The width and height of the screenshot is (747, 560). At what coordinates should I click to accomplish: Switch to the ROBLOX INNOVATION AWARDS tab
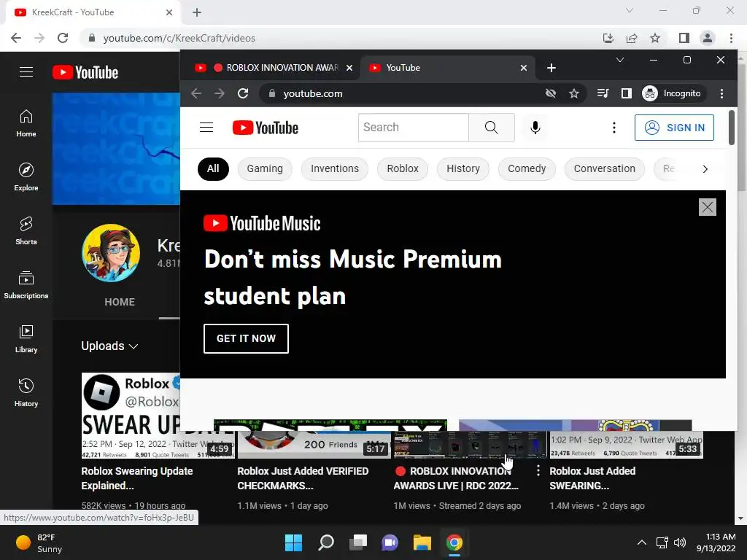coord(274,68)
